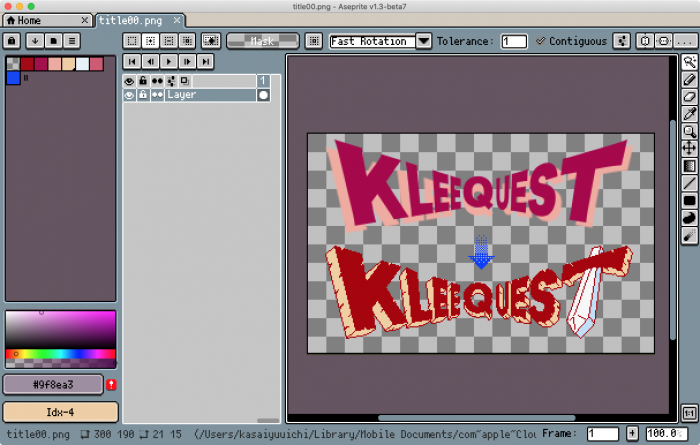Click the foreground color #9f8ea3 button
This screenshot has height=445, width=700.
(x=53, y=384)
